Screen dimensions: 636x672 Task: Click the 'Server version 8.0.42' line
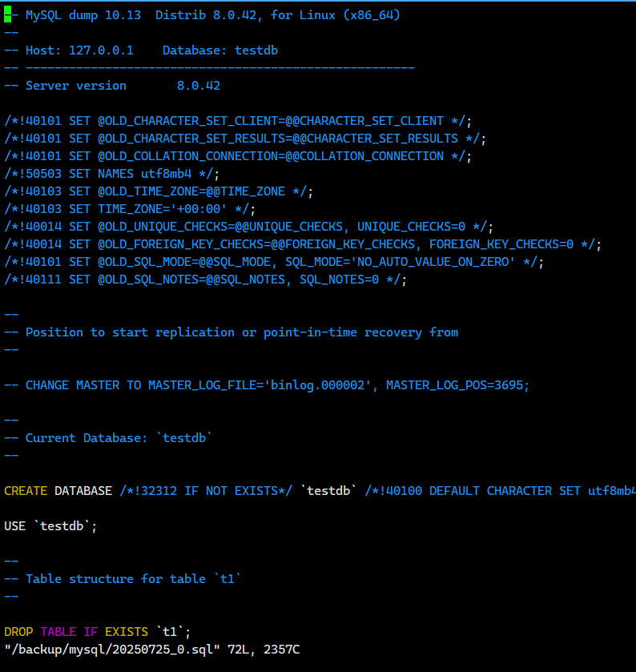click(x=112, y=86)
